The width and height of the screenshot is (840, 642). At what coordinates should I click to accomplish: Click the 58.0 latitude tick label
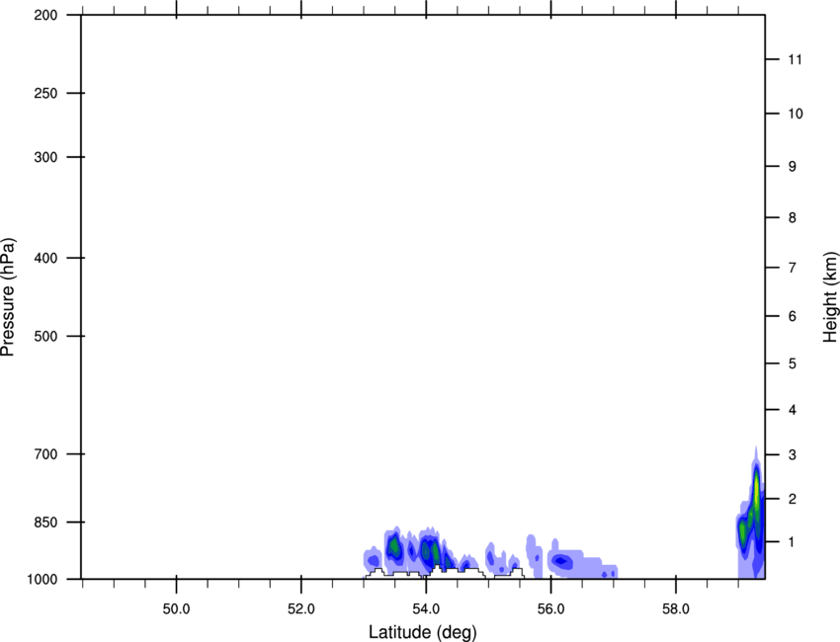click(x=675, y=605)
